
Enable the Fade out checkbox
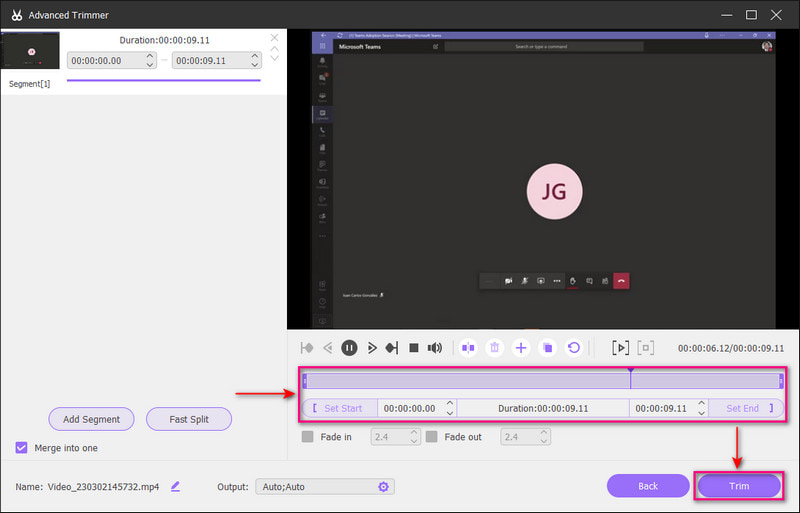point(432,437)
